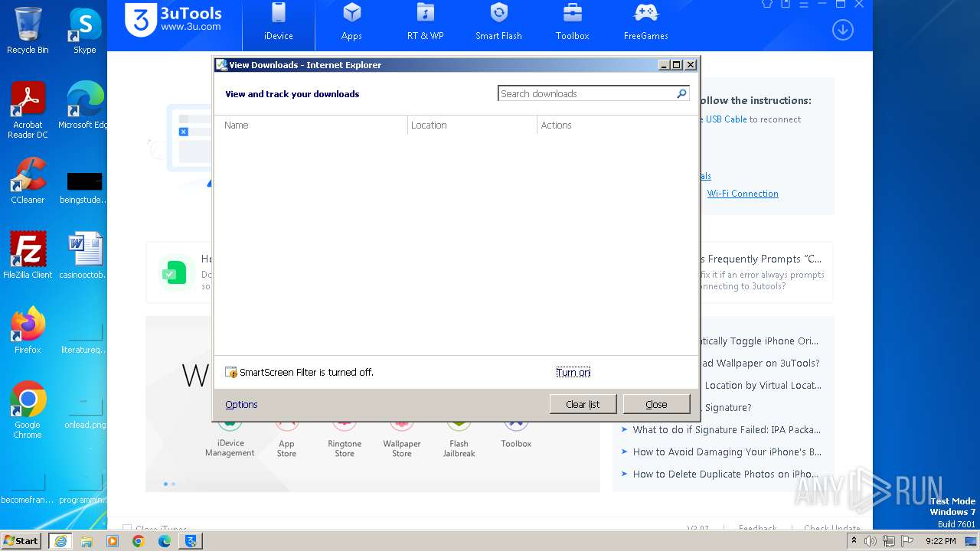Close the View Downloads dialog via Close button
This screenshot has width=980, height=551.
pyautogui.click(x=656, y=404)
